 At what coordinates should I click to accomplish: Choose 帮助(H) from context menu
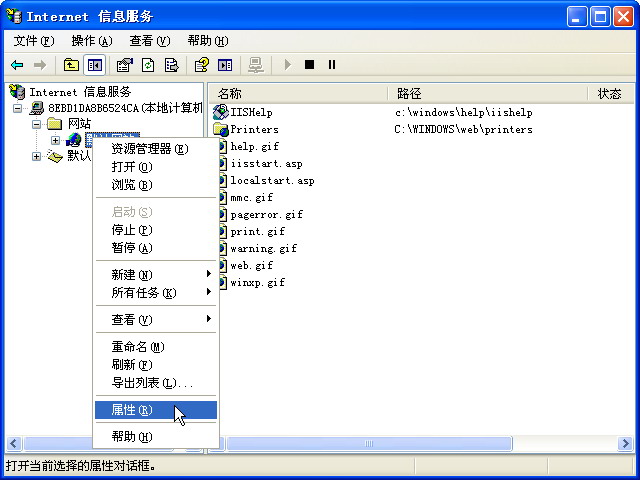[156, 437]
